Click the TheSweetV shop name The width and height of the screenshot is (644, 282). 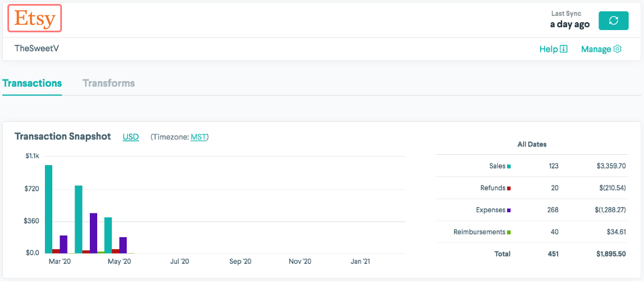(37, 49)
